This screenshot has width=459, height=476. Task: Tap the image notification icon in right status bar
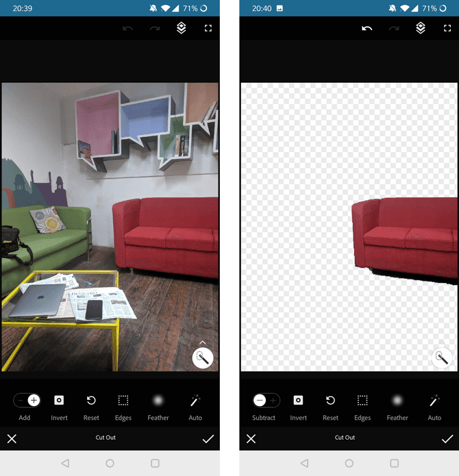click(x=280, y=8)
